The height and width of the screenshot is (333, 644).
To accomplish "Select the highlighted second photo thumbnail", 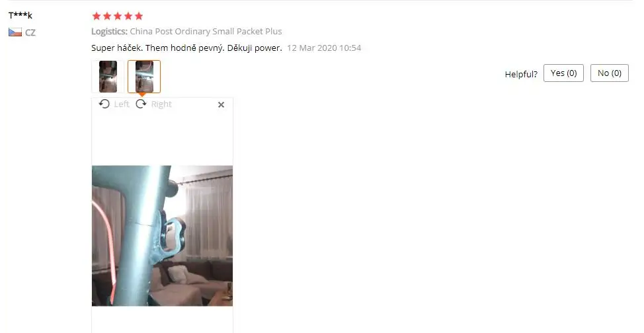I will [x=144, y=77].
